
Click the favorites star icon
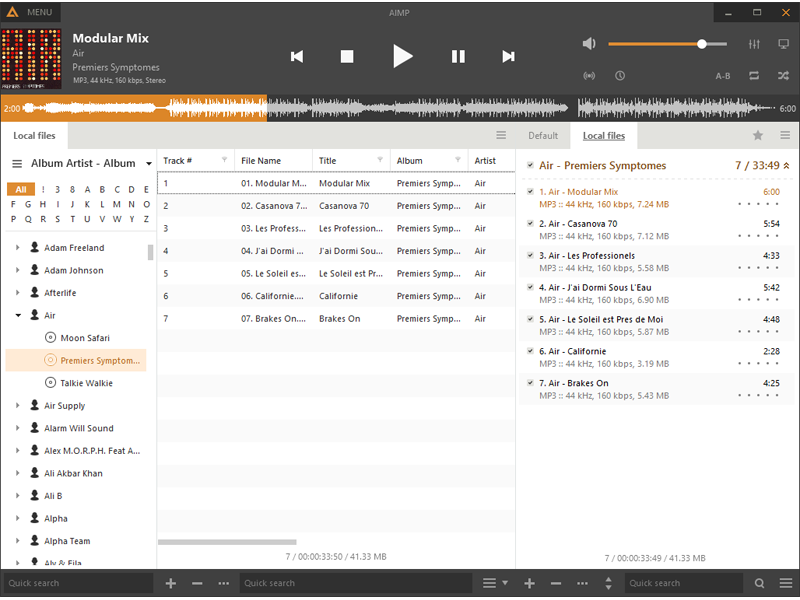pos(758,135)
